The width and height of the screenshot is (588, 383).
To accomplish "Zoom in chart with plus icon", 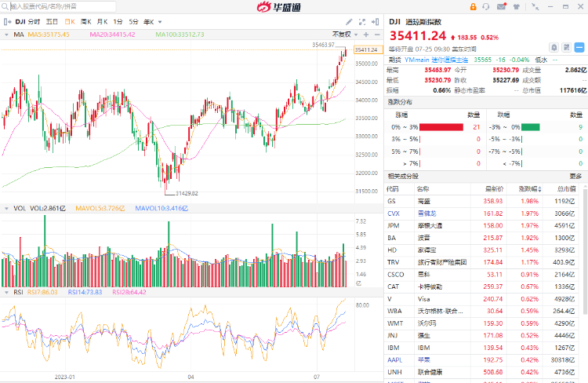I will (366, 35).
